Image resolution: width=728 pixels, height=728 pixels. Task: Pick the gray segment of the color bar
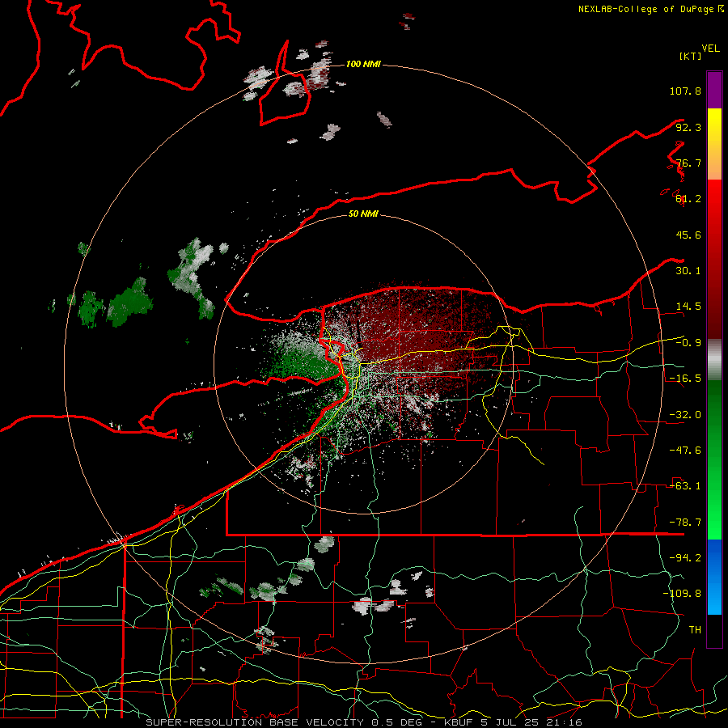pyautogui.click(x=714, y=360)
